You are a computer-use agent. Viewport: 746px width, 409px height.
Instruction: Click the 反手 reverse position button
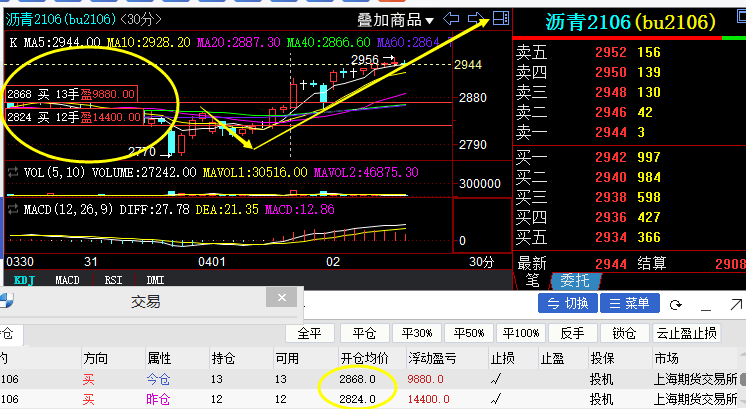point(572,333)
